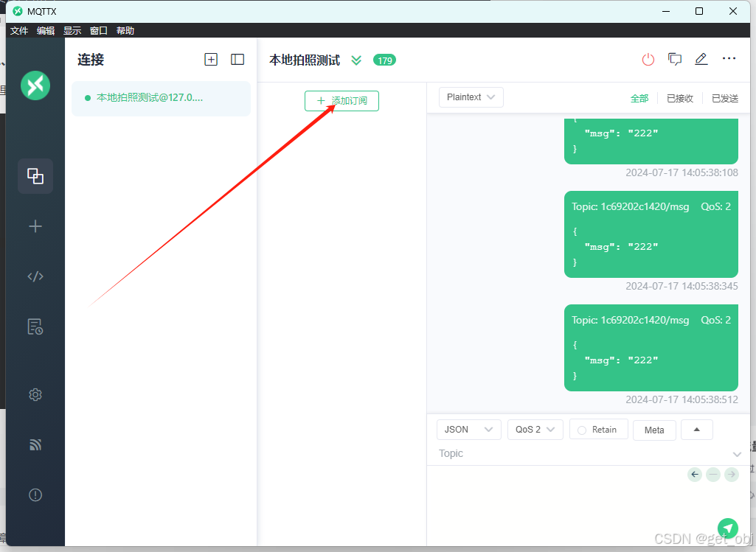
Task: Expand connection details double chevron
Action: [x=356, y=60]
